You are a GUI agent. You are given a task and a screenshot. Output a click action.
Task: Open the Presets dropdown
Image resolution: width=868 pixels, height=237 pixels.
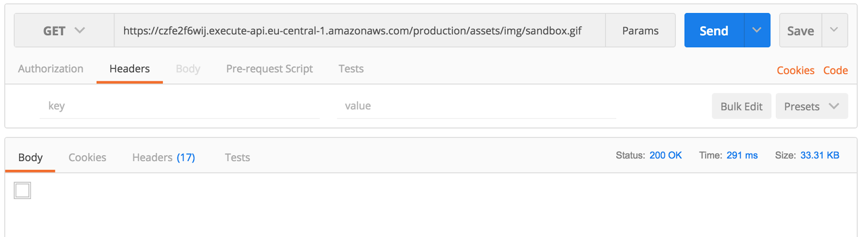click(x=812, y=106)
